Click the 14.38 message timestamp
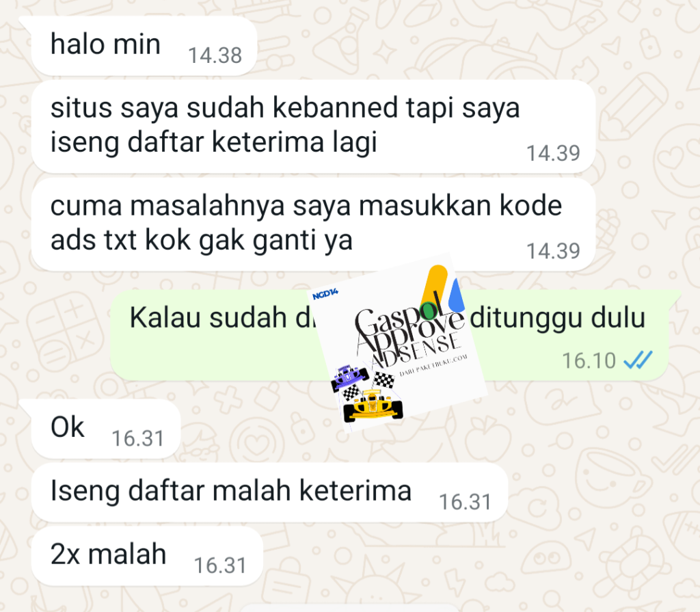This screenshot has width=700, height=612. 215,56
